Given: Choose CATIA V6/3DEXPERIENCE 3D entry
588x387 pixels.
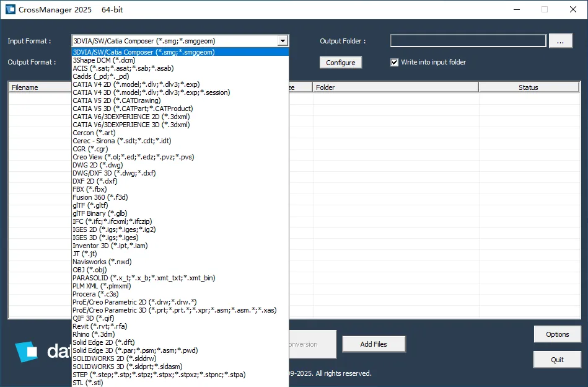Looking at the screenshot, I should (x=180, y=125).
